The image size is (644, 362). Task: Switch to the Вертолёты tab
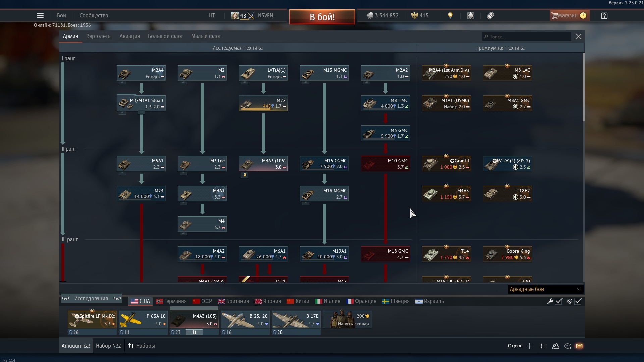point(99,36)
